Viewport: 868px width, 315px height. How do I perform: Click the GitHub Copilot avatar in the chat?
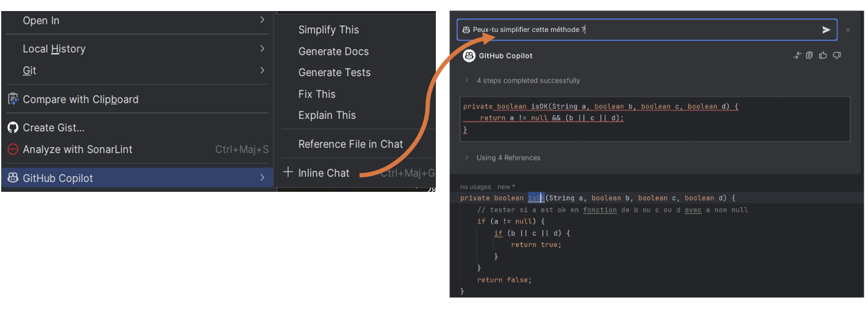tap(469, 56)
